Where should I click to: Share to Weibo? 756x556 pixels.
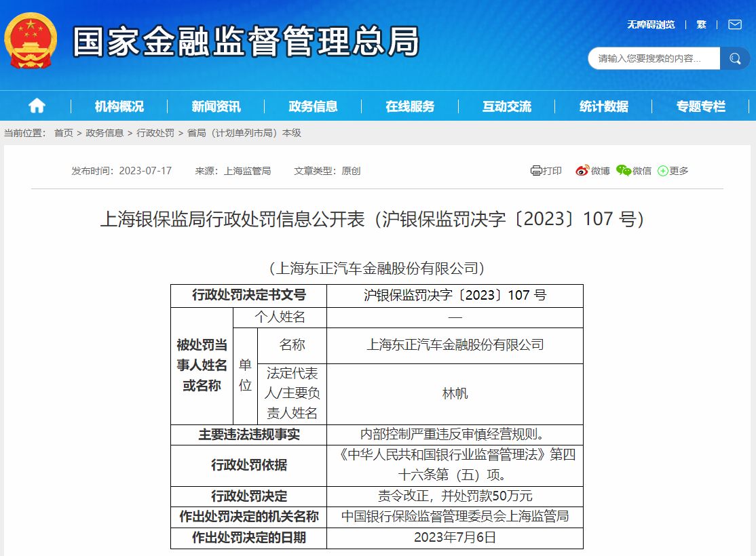pos(592,171)
